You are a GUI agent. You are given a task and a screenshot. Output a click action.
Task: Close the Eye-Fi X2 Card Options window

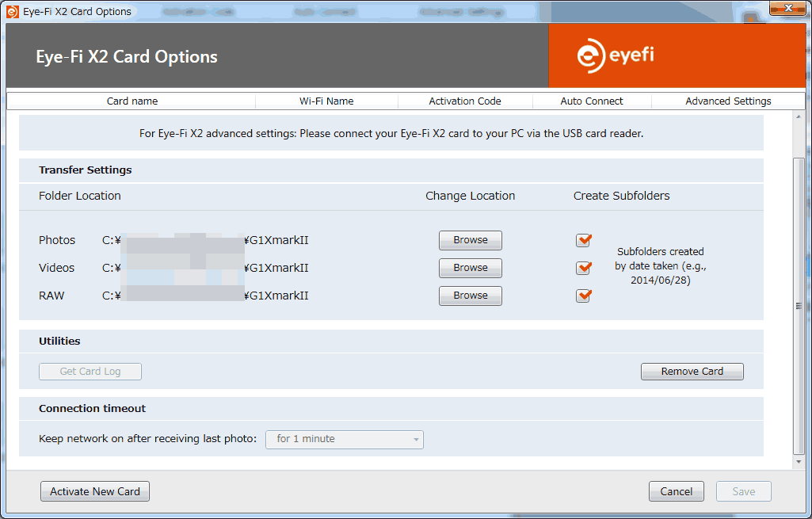(x=787, y=8)
